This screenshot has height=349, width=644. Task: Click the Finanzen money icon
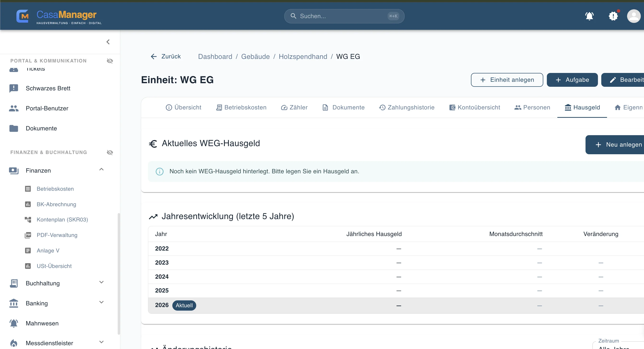tap(14, 171)
